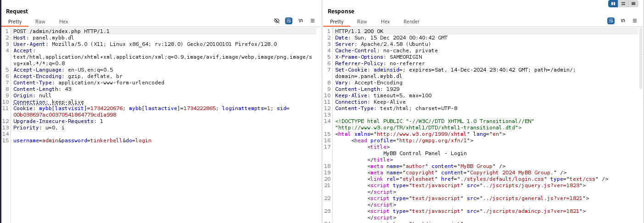Toggle the hidden-characters eye icon in Request
Screen dimensions: 644x223
[x=276, y=21]
